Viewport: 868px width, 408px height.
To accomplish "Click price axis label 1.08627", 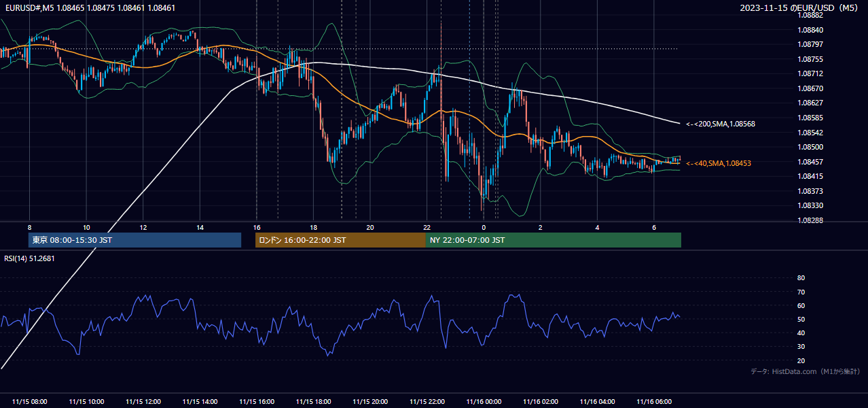I will pyautogui.click(x=810, y=103).
